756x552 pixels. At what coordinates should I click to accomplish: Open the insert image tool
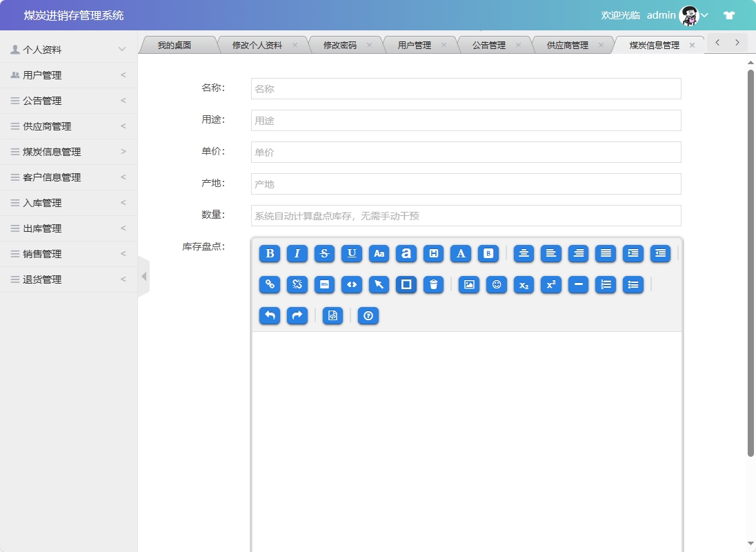pos(468,284)
